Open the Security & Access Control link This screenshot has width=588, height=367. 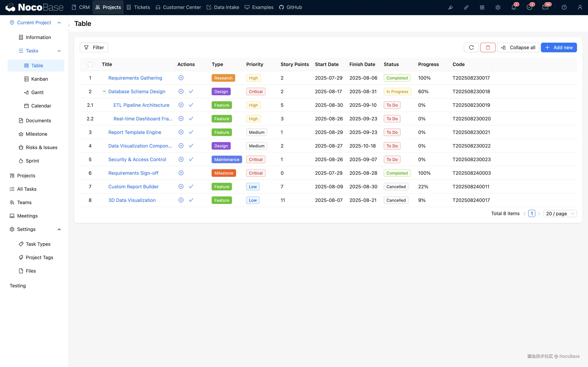click(x=137, y=159)
